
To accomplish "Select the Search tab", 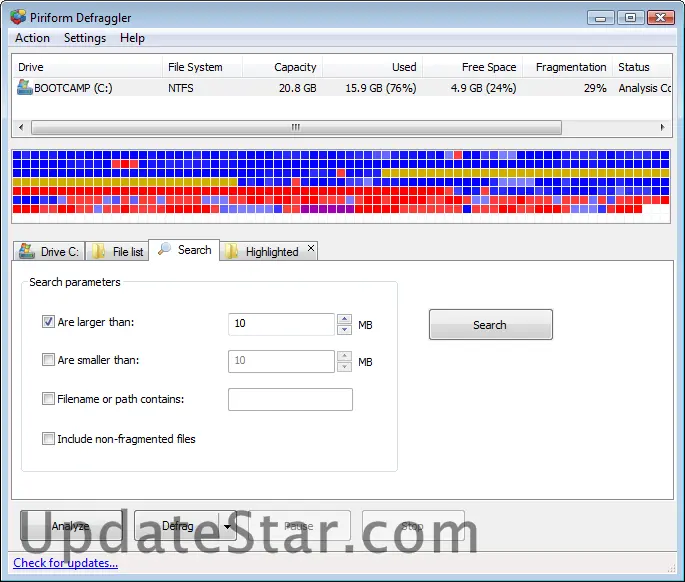I will 184,249.
